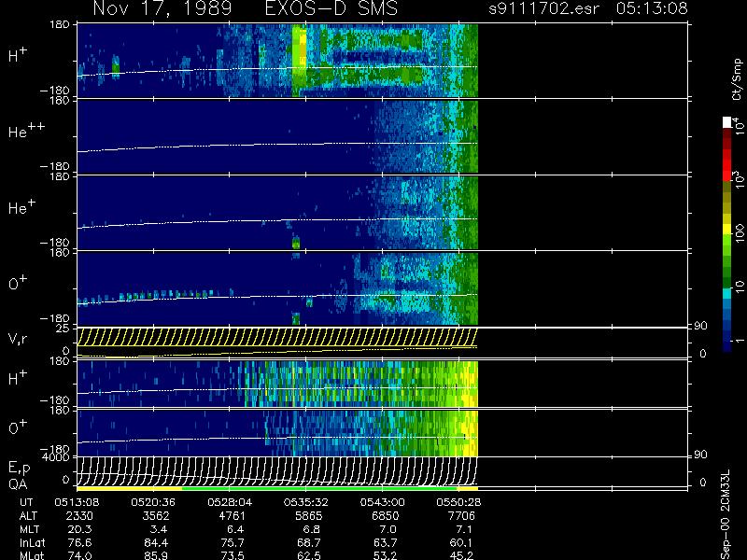Screen dimensions: 747x560
Task: Click the InLat value "75.7"
Action: (234, 542)
